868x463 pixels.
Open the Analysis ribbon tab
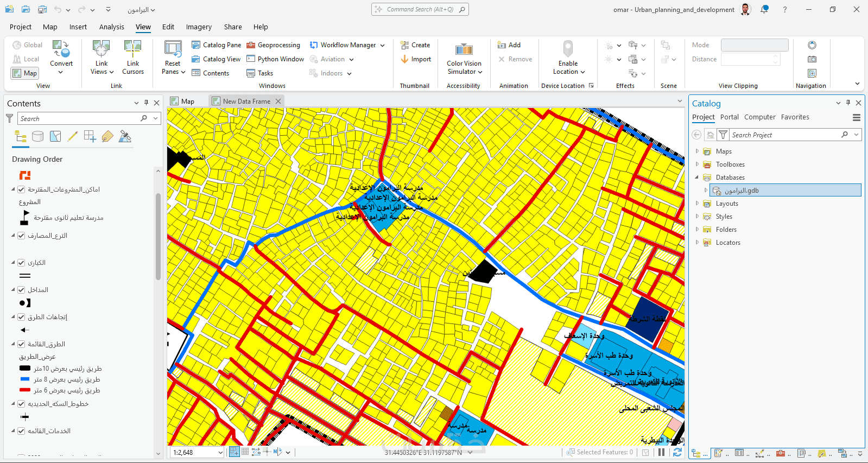coord(112,27)
